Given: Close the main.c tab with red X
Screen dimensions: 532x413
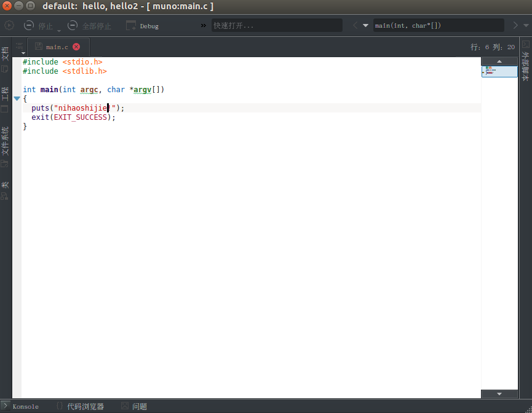Looking at the screenshot, I should click(76, 47).
